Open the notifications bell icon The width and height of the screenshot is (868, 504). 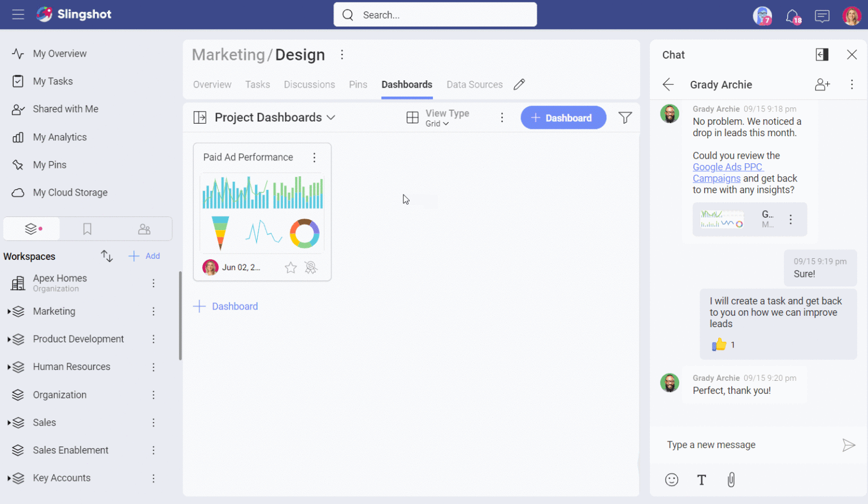click(x=793, y=16)
